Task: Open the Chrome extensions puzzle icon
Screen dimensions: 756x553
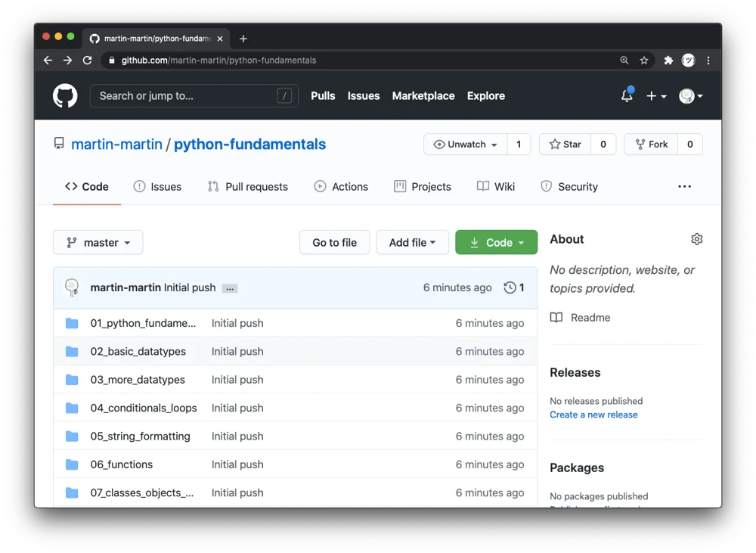Action: pyautogui.click(x=668, y=61)
